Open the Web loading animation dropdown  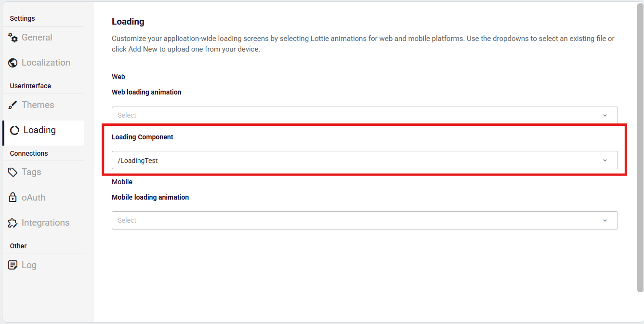[356, 116]
